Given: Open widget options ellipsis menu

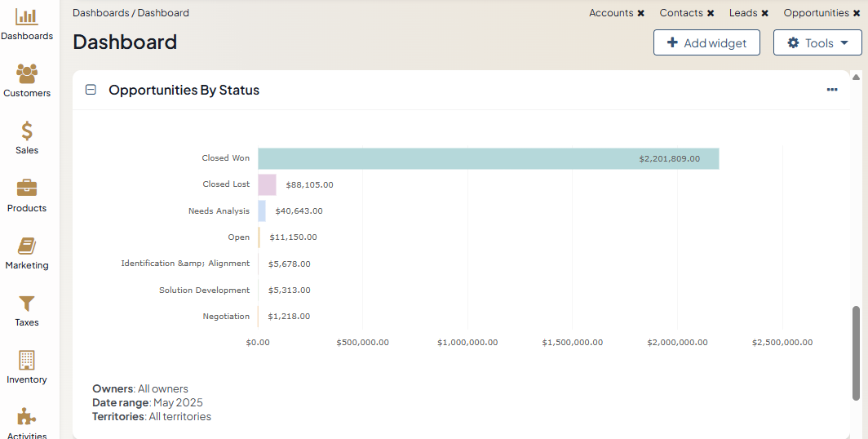Looking at the screenshot, I should tap(831, 90).
